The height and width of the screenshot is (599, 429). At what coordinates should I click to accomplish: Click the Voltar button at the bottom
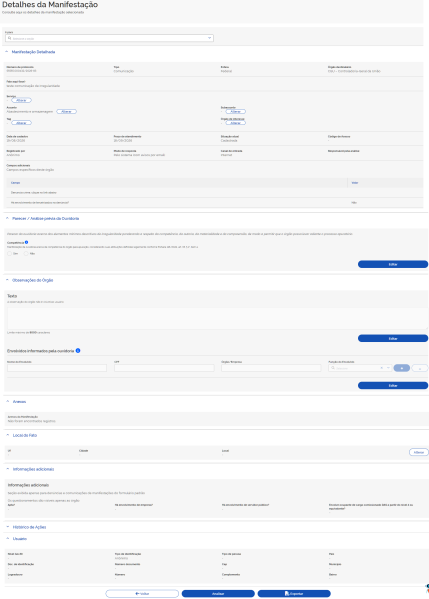[142, 594]
